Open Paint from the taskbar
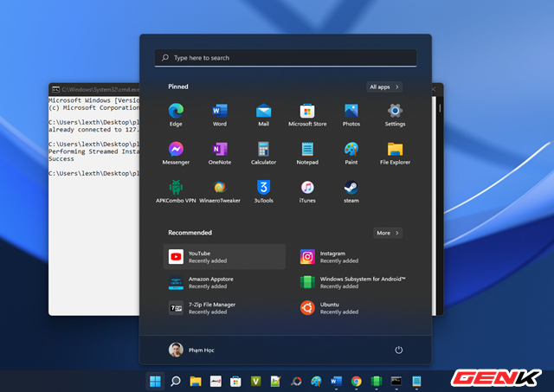Viewport: 554px width, 392px height. [316, 382]
